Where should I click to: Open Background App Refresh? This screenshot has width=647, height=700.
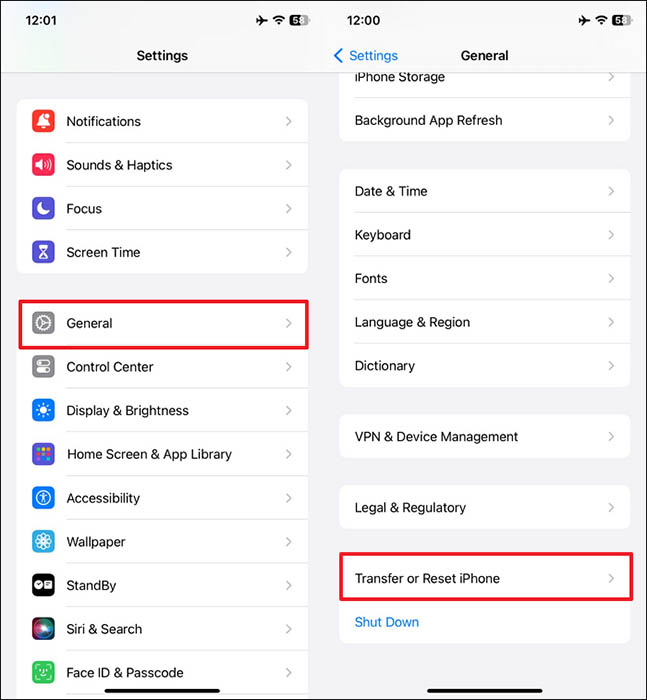[x=484, y=120]
